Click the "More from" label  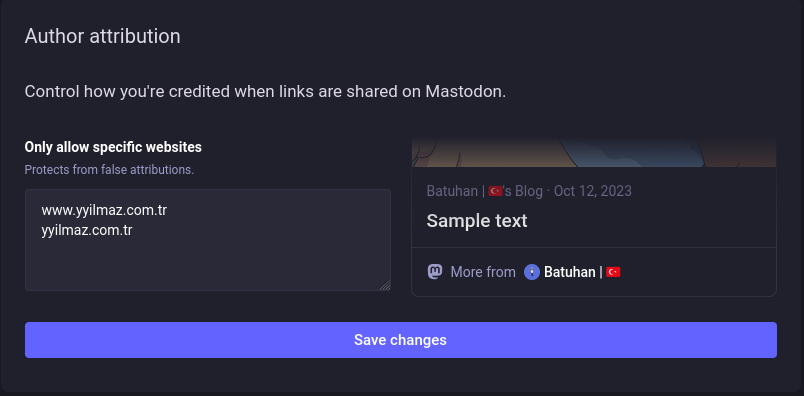[x=483, y=272]
